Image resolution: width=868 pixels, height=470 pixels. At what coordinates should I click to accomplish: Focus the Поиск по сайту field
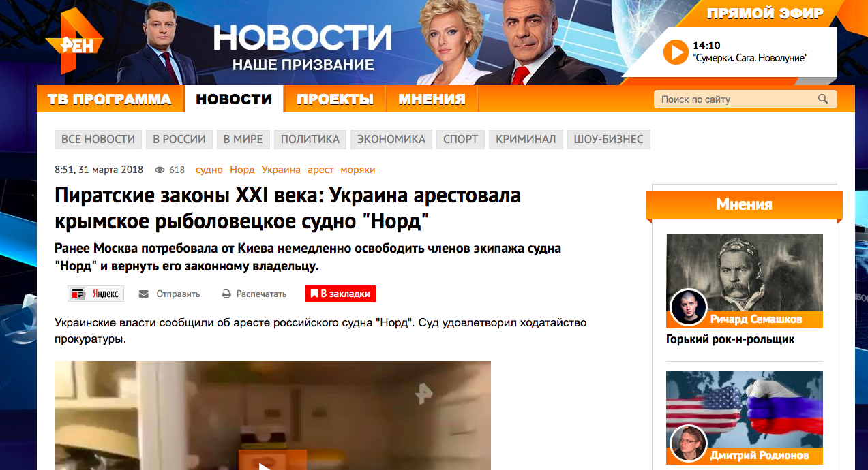(735, 99)
